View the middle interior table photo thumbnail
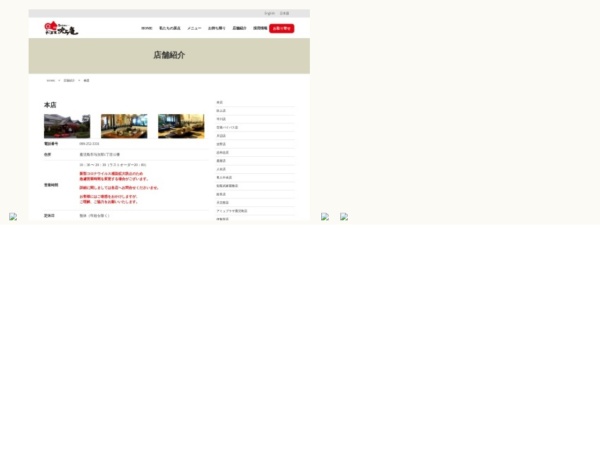 (124, 126)
